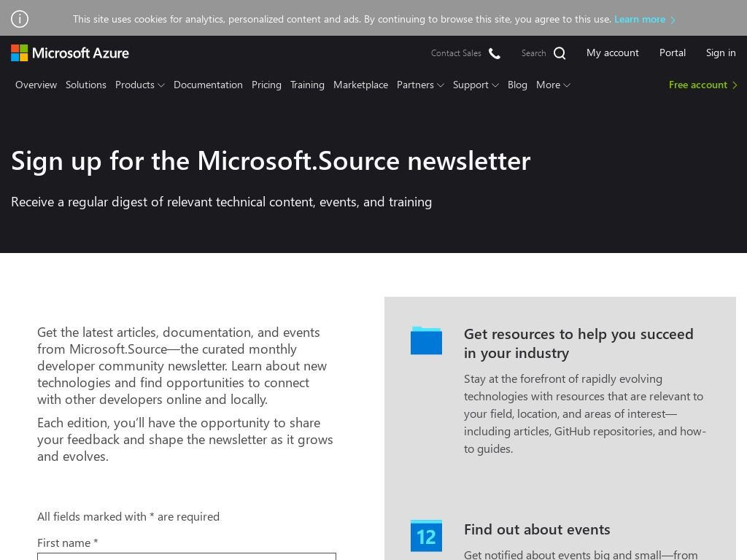
Task: Expand the Products dropdown
Action: pos(139,85)
